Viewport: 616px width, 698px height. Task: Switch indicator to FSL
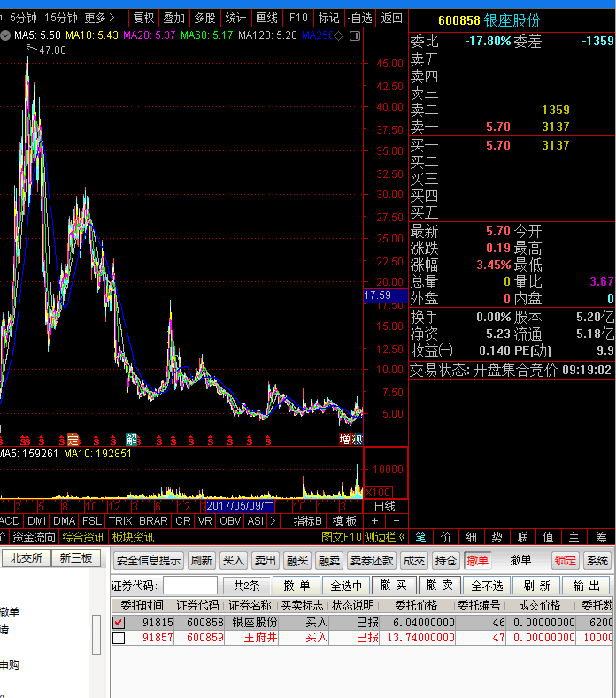[x=92, y=521]
